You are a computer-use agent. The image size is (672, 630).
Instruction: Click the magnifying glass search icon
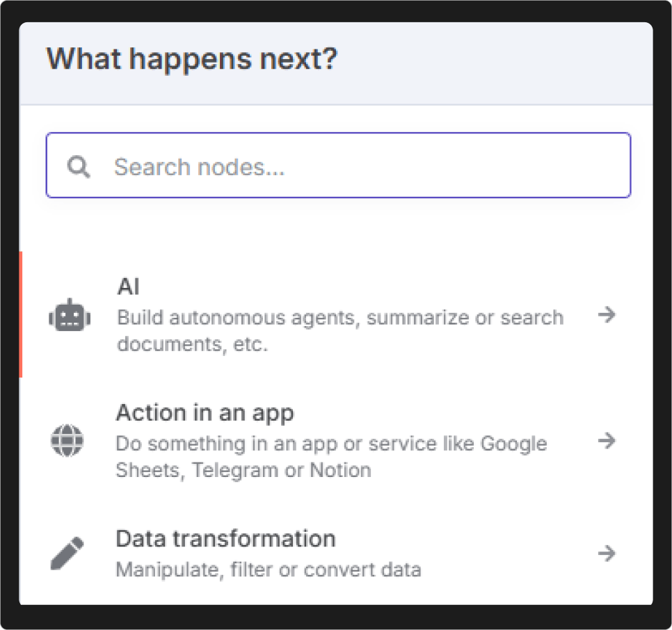click(x=79, y=167)
